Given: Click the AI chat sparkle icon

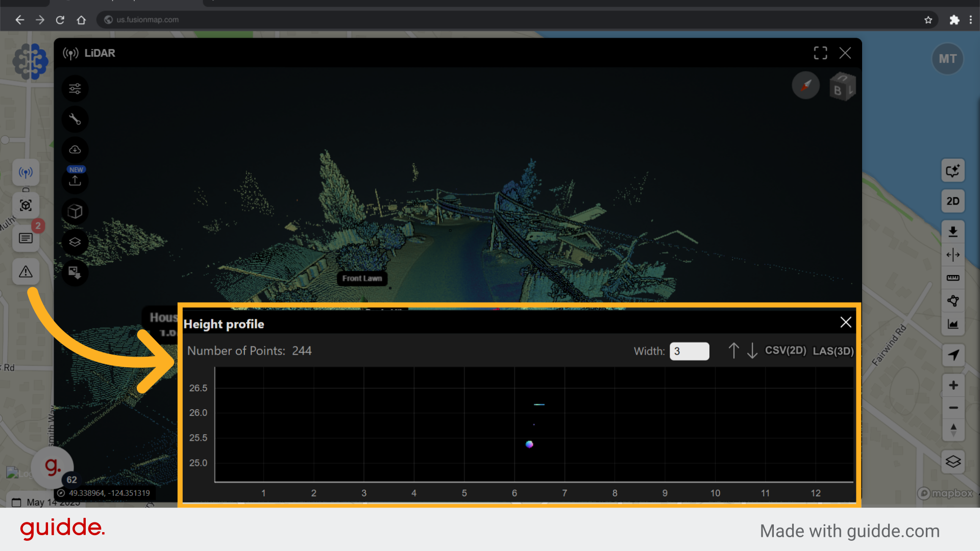Looking at the screenshot, I should [x=953, y=170].
